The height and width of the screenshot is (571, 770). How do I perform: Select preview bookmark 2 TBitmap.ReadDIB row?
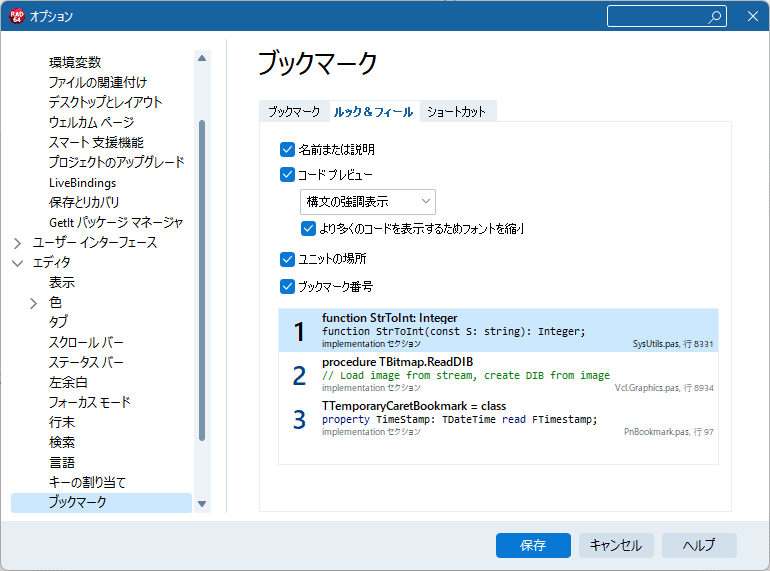pos(498,375)
